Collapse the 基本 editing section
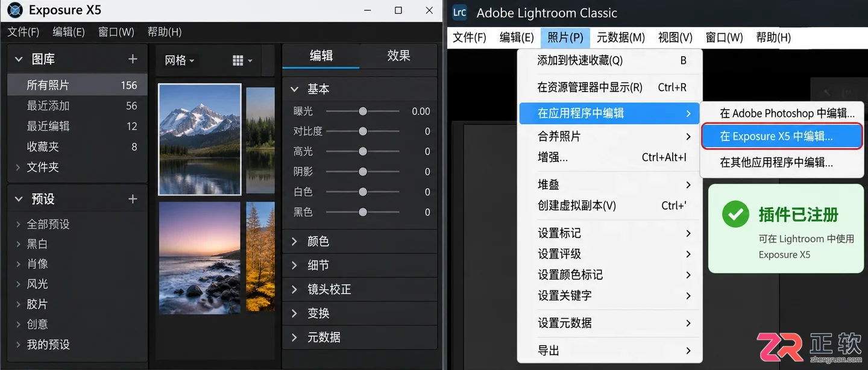868x370 pixels. (295, 89)
